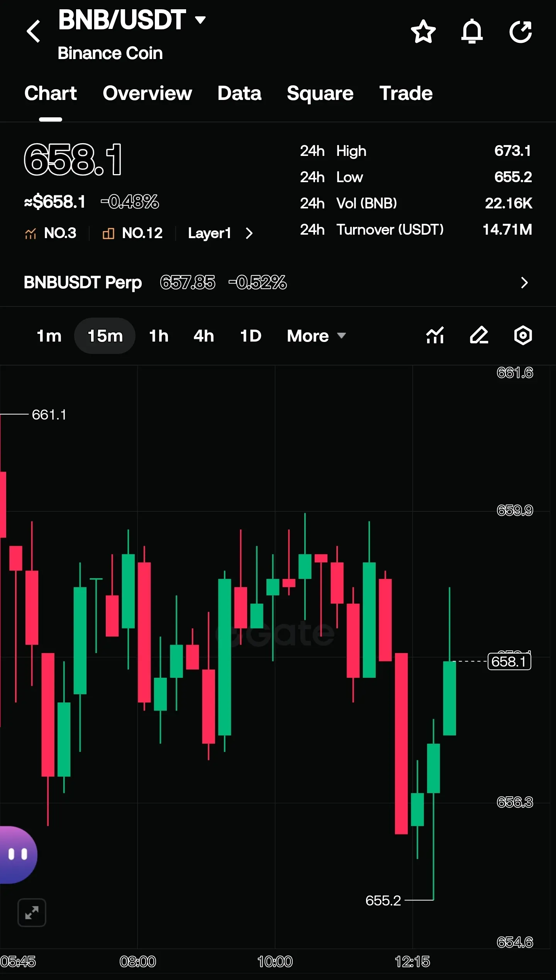Screen dimensions: 556x980
Task: Go back using the left arrow
Action: point(34,31)
